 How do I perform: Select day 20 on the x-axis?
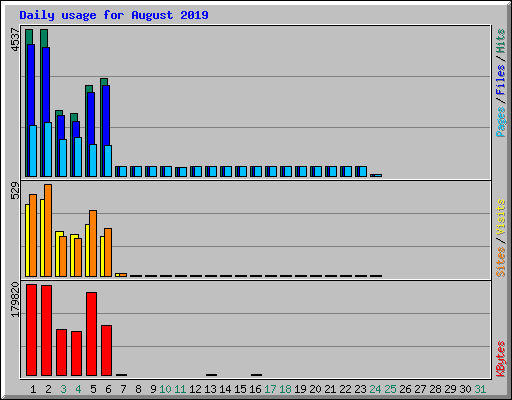tap(315, 389)
